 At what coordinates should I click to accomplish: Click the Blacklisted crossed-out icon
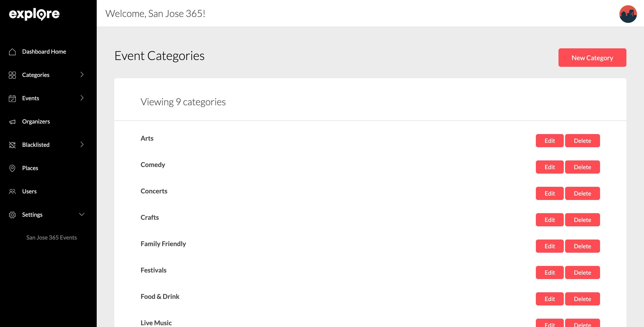tap(12, 145)
